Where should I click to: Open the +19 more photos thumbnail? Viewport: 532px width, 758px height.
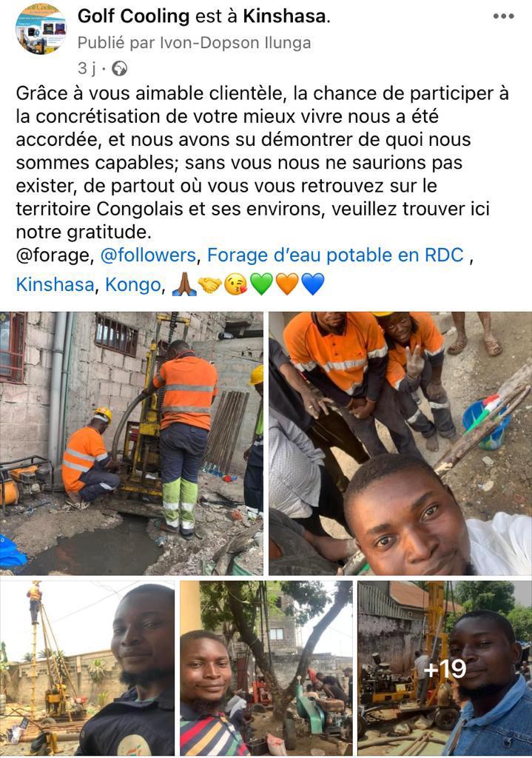(x=445, y=668)
